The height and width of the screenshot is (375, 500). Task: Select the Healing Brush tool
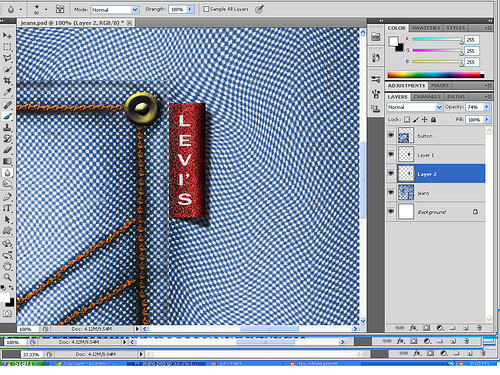click(x=7, y=105)
